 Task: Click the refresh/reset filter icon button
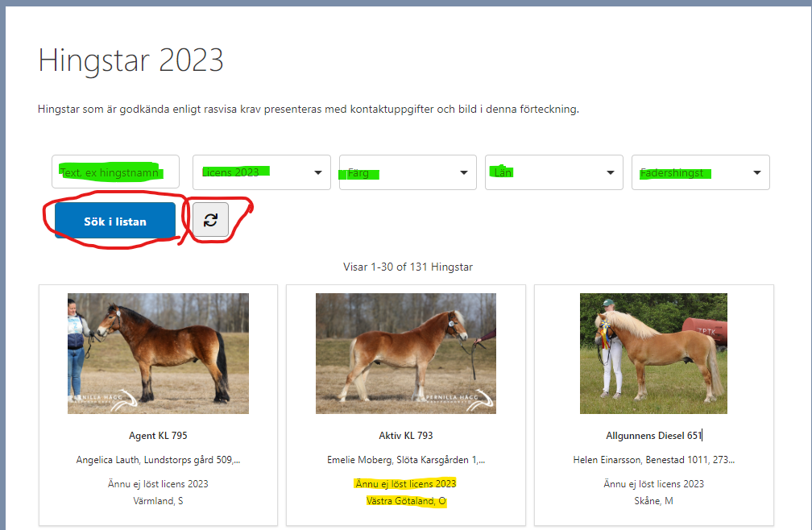210,220
